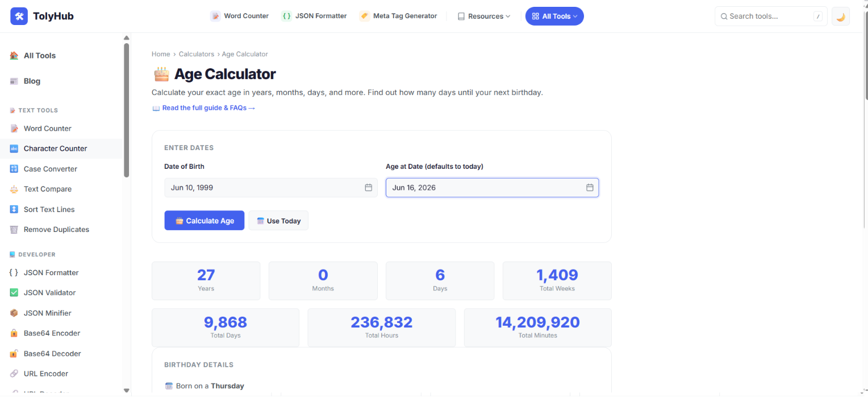868x398 pixels.
Task: Click the Born on a Thursday text
Action: [210, 386]
